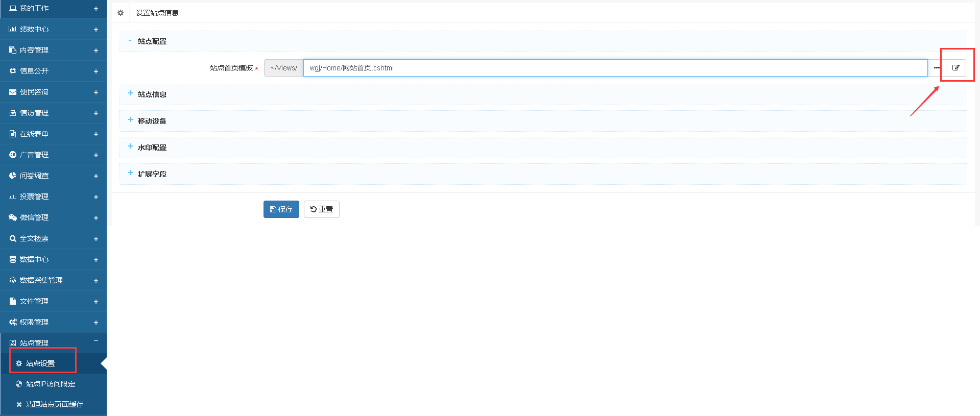Expand the 扩展字段 section
Screen dimensions: 980x416
click(x=152, y=174)
